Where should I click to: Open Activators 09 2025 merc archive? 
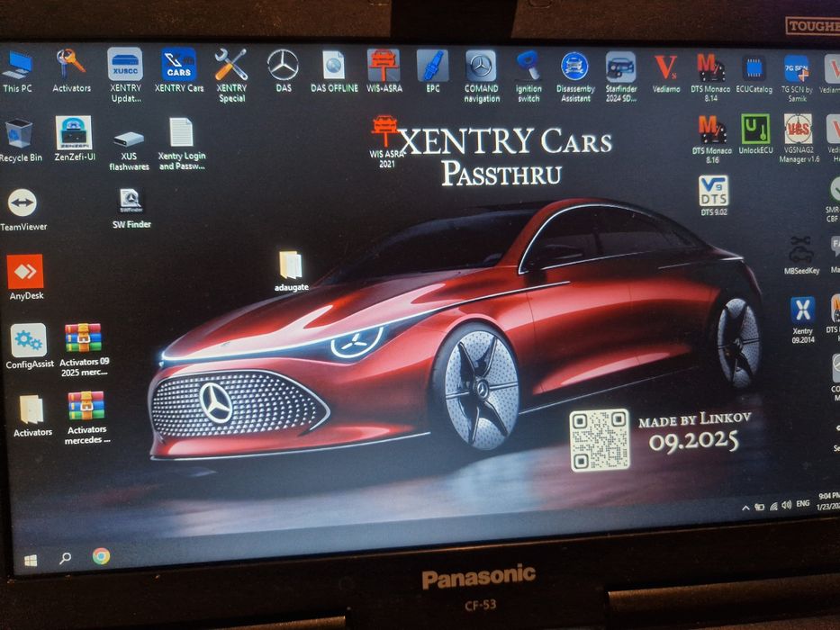tap(84, 350)
